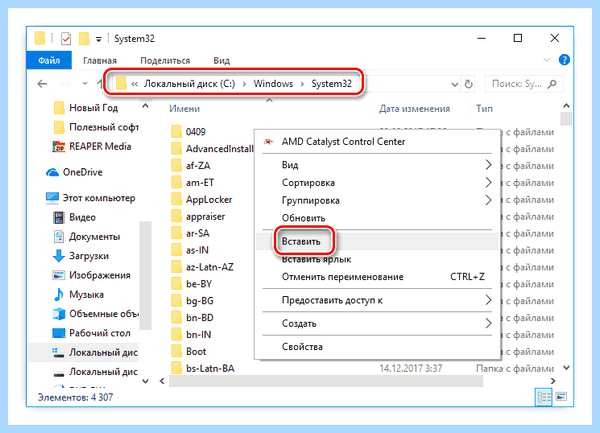The image size is (600, 433).
Task: Select the af-ZA folder
Action: coord(191,166)
